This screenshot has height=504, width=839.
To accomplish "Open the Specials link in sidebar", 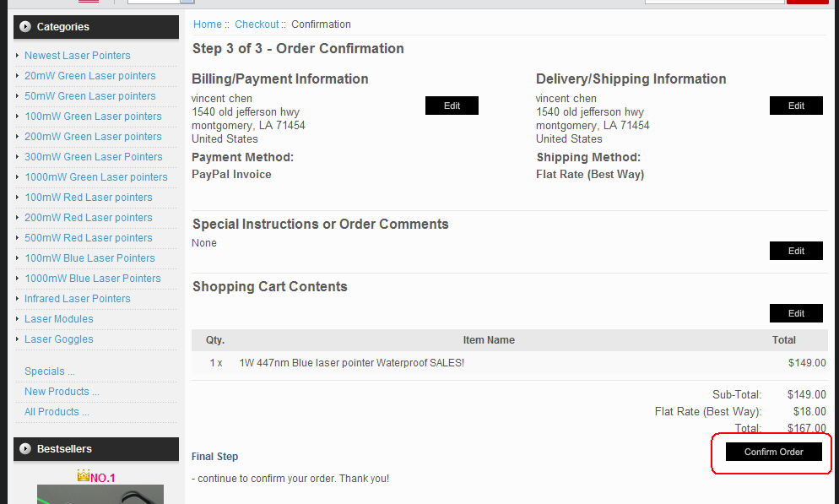I will tap(50, 371).
